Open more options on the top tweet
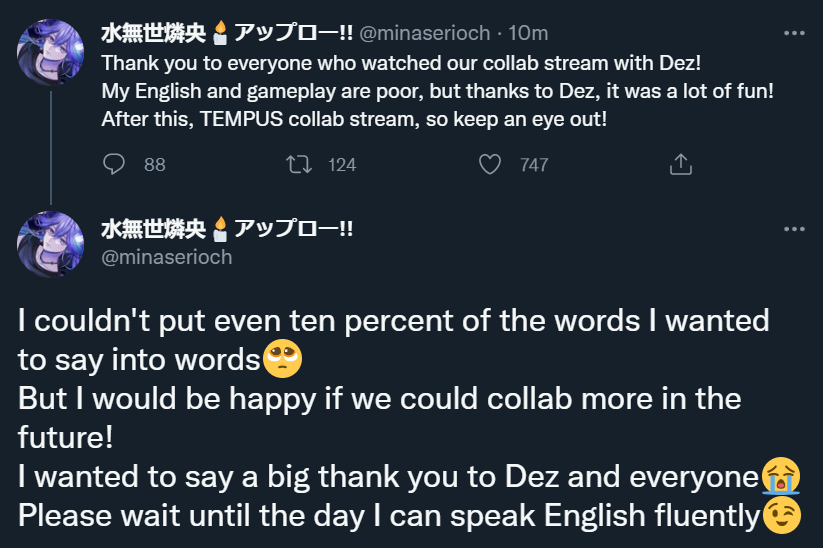 [x=794, y=33]
